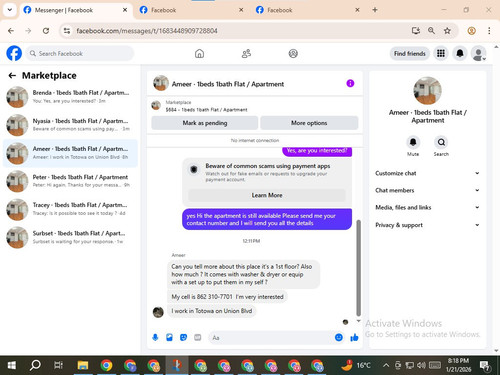500x375 pixels.
Task: Send a thumbs up like
Action: tap(354, 338)
